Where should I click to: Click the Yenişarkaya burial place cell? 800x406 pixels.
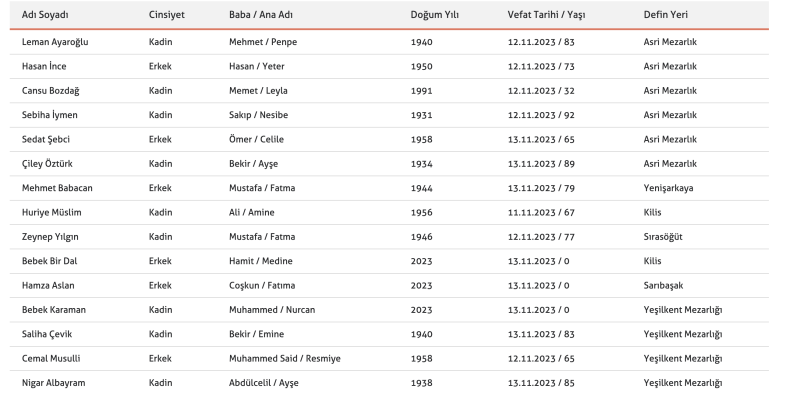(668, 188)
